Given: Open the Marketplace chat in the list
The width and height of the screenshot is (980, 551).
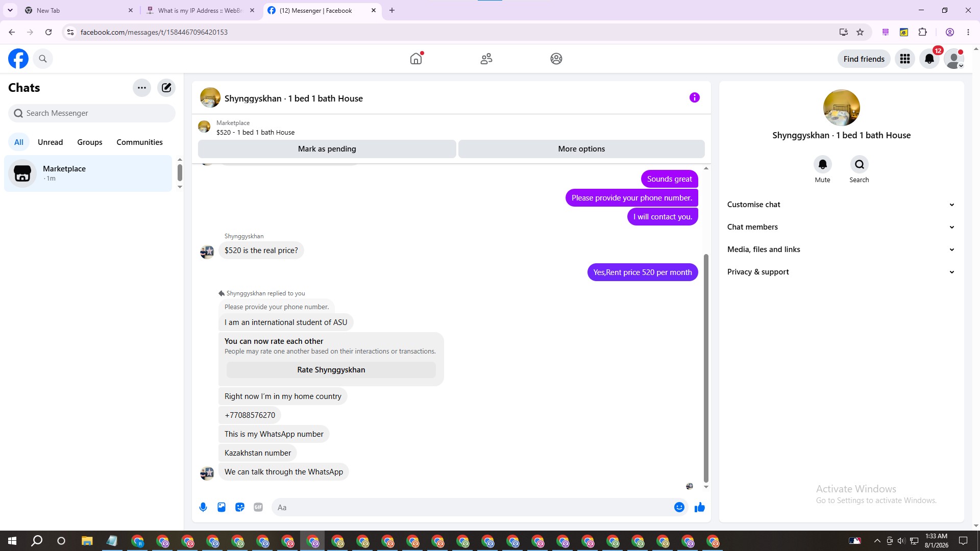Looking at the screenshot, I should click(x=88, y=173).
